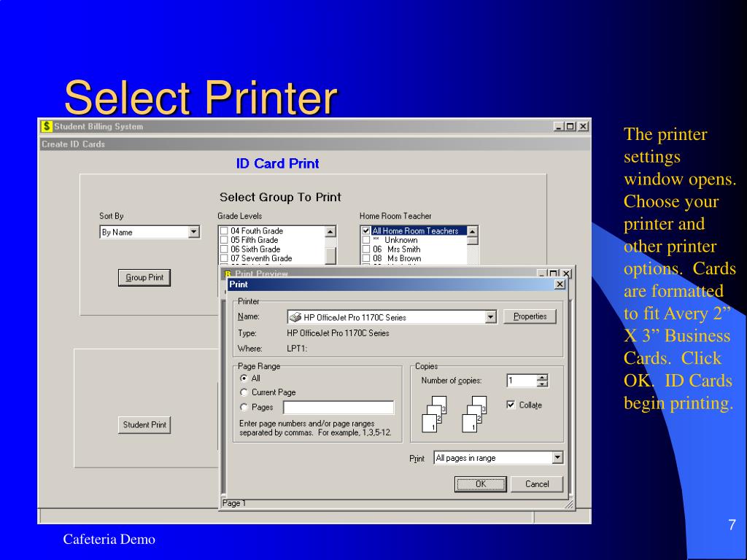Click the collated pages illustration
The width and height of the screenshot is (747, 560).
454,414
